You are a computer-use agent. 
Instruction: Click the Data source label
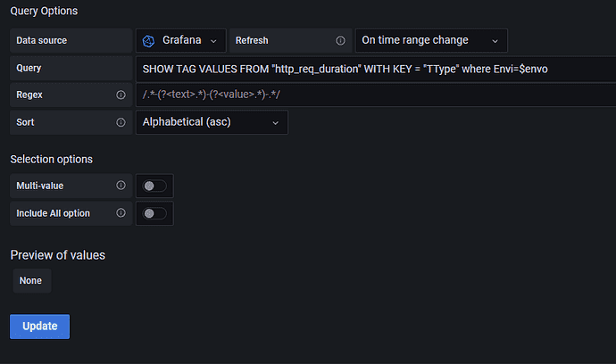pyautogui.click(x=42, y=40)
